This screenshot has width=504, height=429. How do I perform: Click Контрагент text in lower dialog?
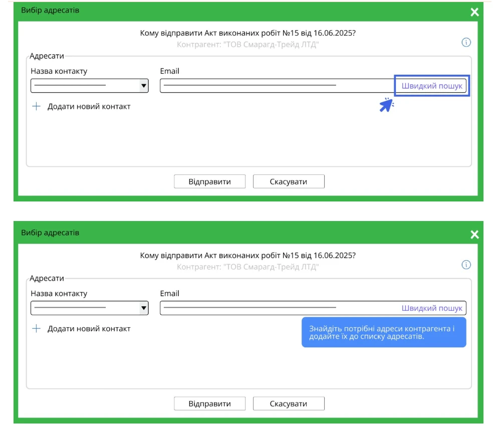tap(248, 267)
